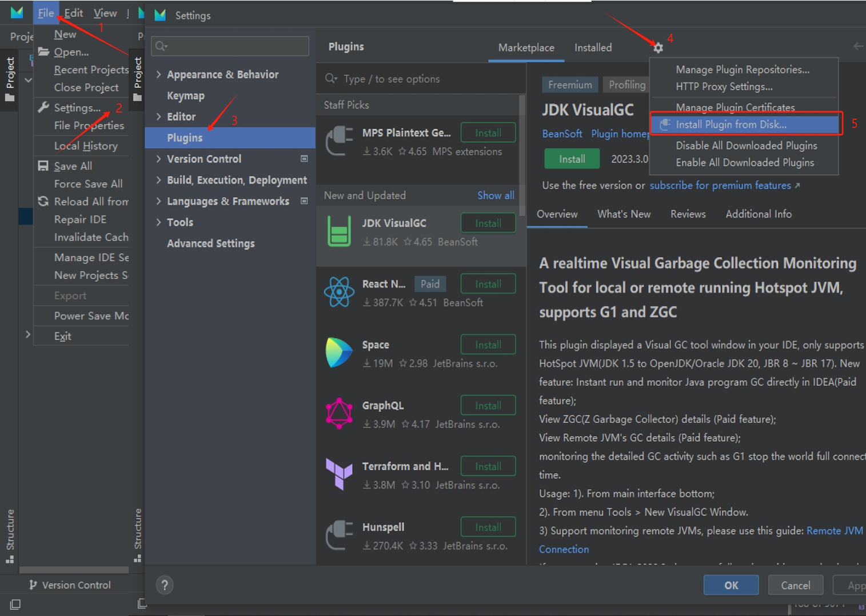Click the React Native plugin icon

tap(339, 293)
